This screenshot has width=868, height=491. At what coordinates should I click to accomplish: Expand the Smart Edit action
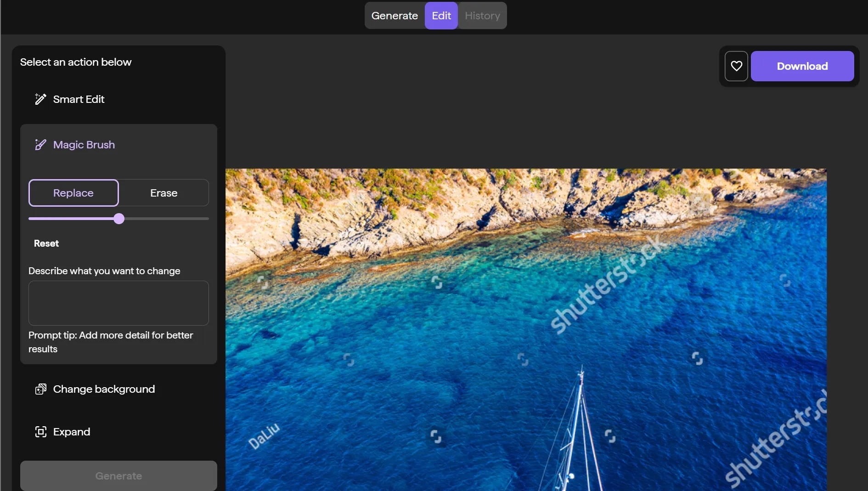click(x=118, y=99)
